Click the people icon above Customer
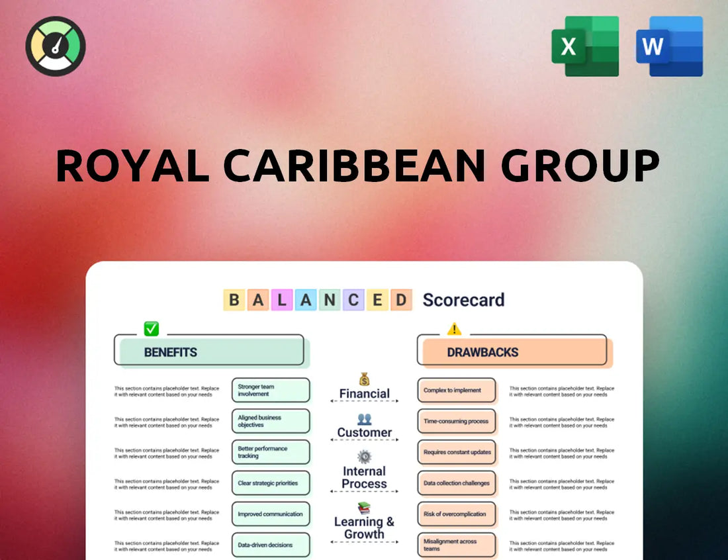 tap(365, 419)
